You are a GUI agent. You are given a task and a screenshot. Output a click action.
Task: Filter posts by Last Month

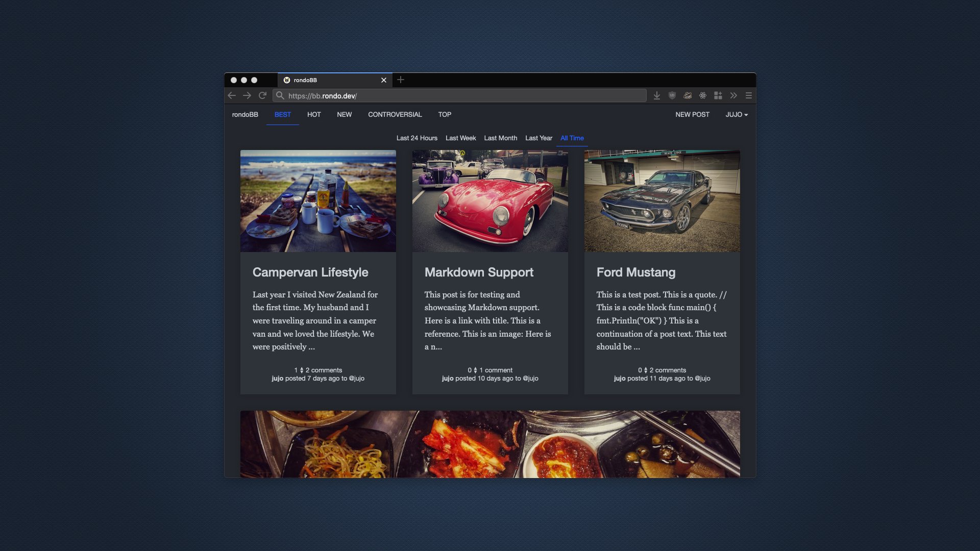[500, 138]
